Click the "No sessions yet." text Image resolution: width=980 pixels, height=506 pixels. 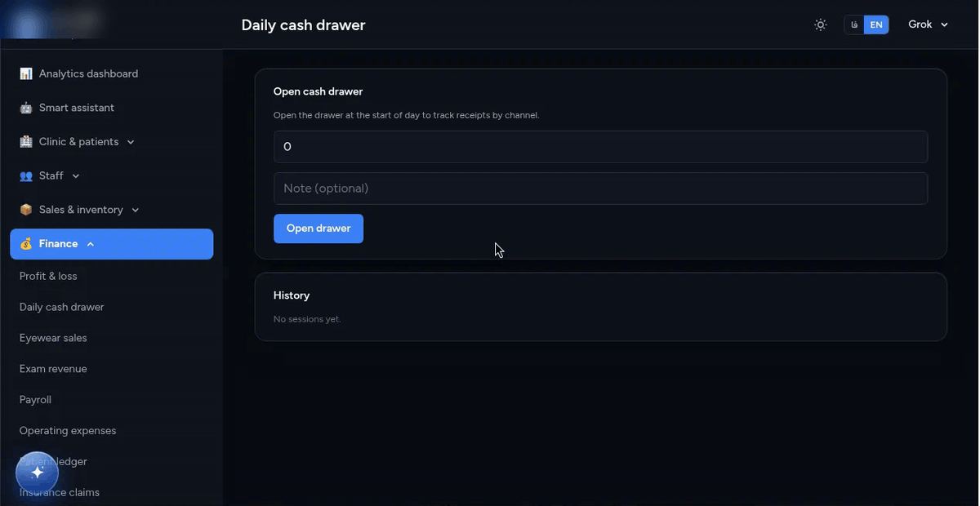(x=307, y=319)
